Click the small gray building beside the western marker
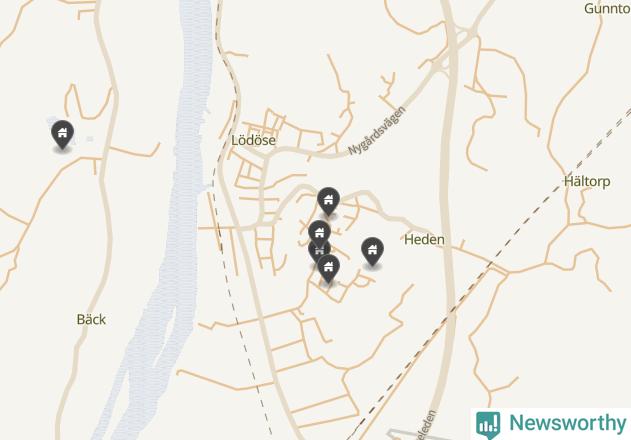This screenshot has height=440, width=631. pyautogui.click(x=90, y=139)
